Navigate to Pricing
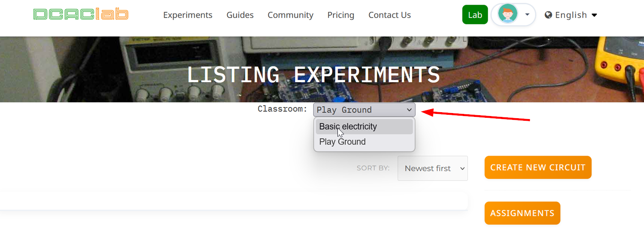The image size is (644, 251). point(341,15)
